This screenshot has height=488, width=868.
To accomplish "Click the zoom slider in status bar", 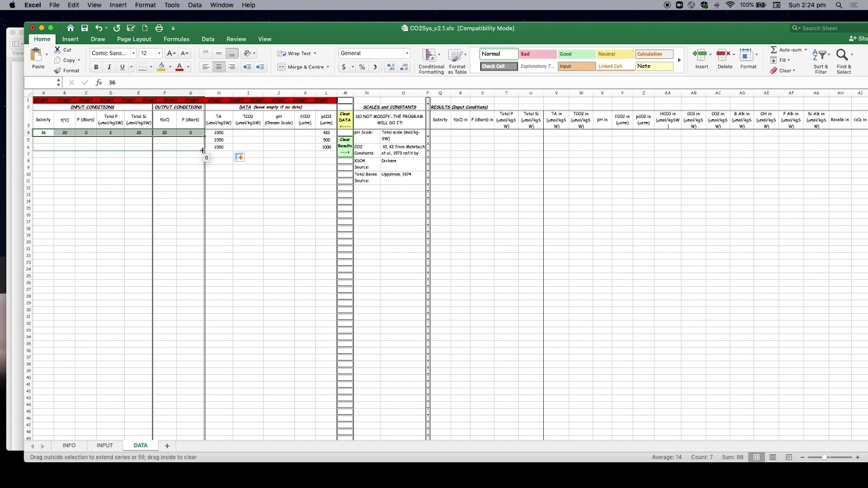I will pyautogui.click(x=825, y=457).
